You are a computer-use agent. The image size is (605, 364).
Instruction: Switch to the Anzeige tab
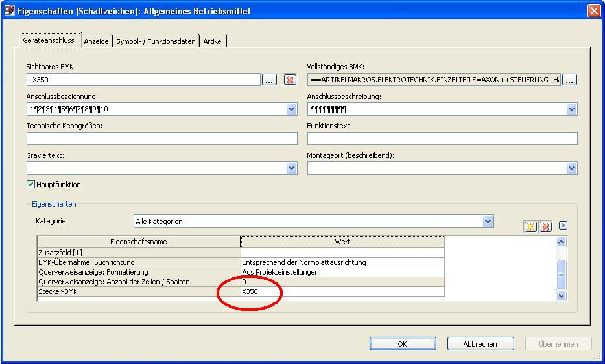pos(97,41)
